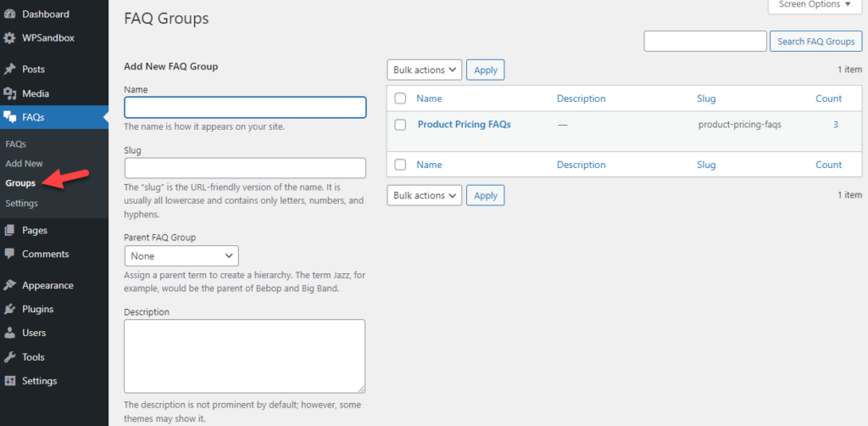Open FAQs Settings submenu item
Viewport: 868px width, 426px height.
tap(21, 204)
